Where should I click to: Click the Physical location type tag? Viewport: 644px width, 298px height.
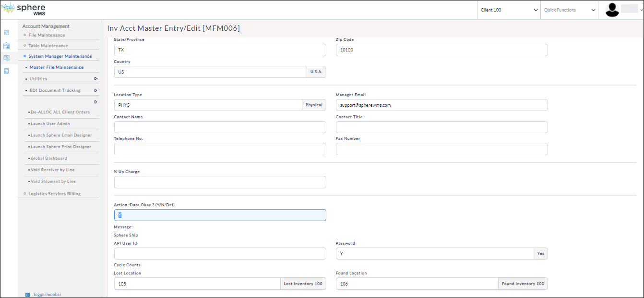[314, 105]
